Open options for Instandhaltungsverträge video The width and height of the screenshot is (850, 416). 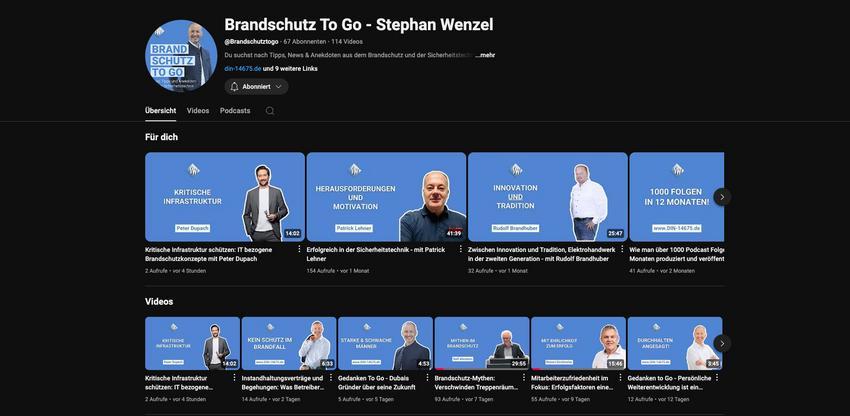point(331,377)
